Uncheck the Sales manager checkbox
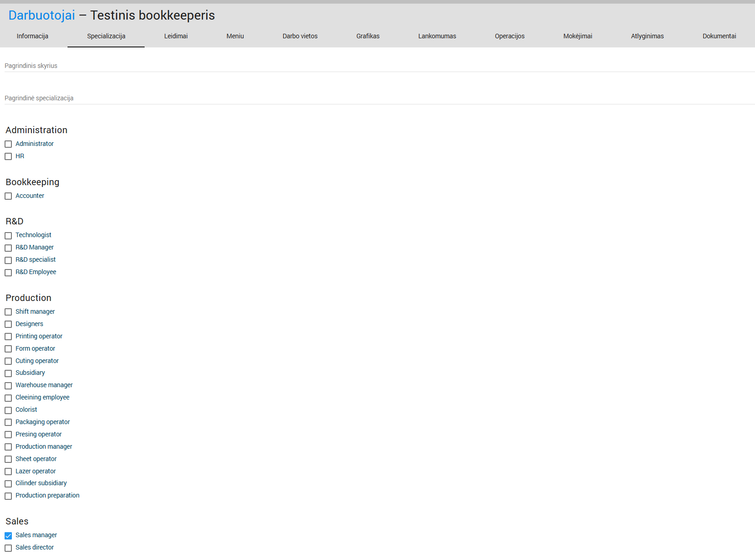Screen dimensions: 755x560 [x=8, y=536]
